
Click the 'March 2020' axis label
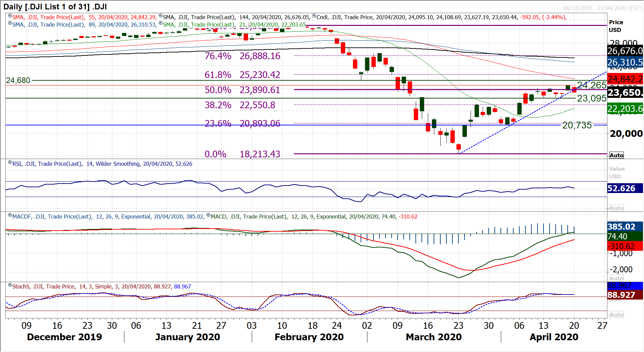point(434,337)
